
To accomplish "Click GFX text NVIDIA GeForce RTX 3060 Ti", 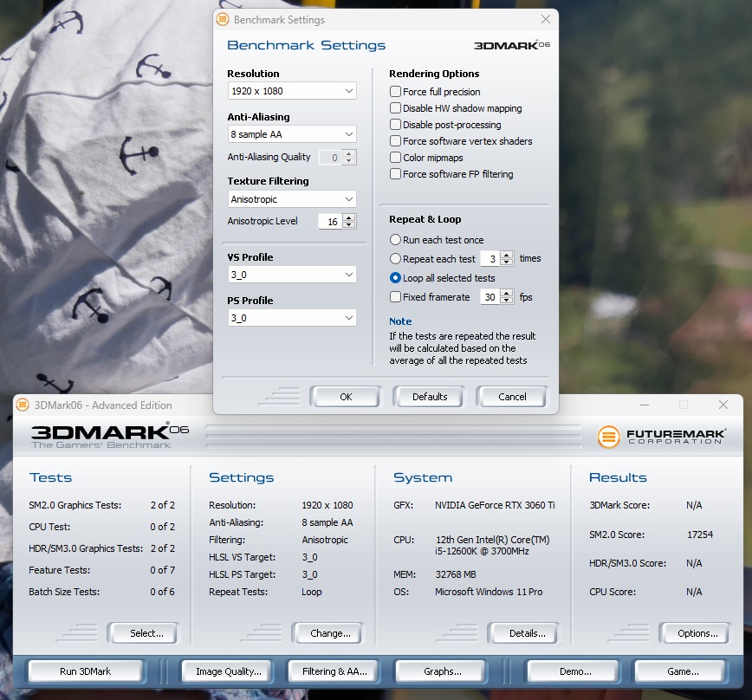I will tap(495, 505).
